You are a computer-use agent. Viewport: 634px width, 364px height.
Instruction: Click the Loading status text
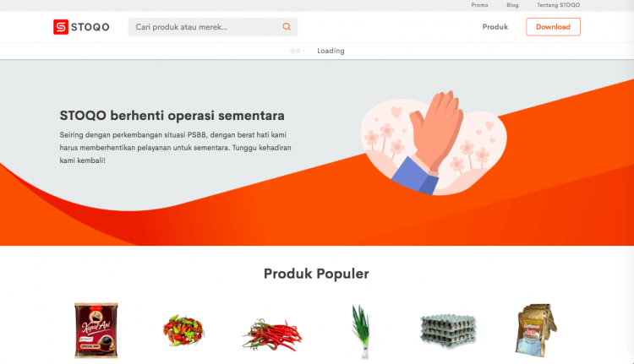tap(331, 51)
